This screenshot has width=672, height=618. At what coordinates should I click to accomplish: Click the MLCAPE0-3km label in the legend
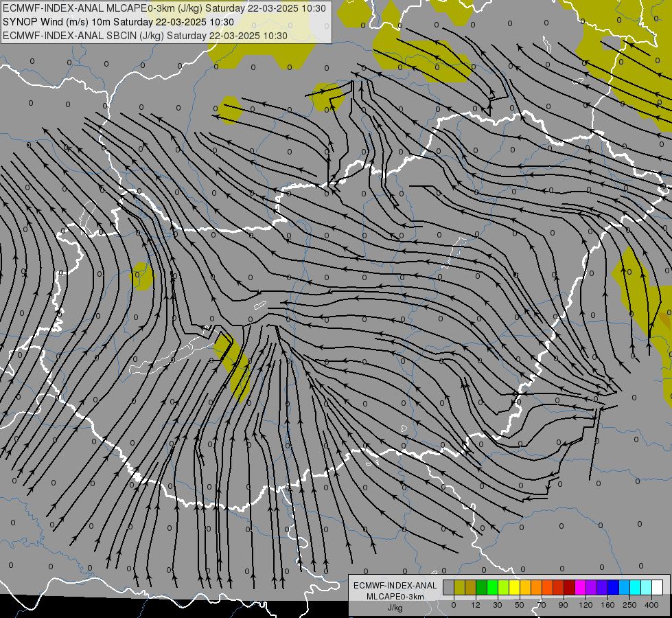click(x=395, y=597)
